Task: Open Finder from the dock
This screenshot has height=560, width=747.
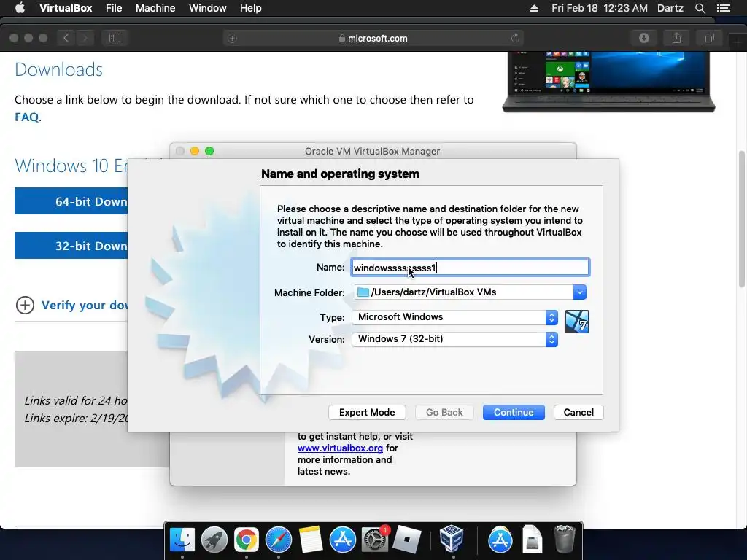Action: pyautogui.click(x=182, y=540)
